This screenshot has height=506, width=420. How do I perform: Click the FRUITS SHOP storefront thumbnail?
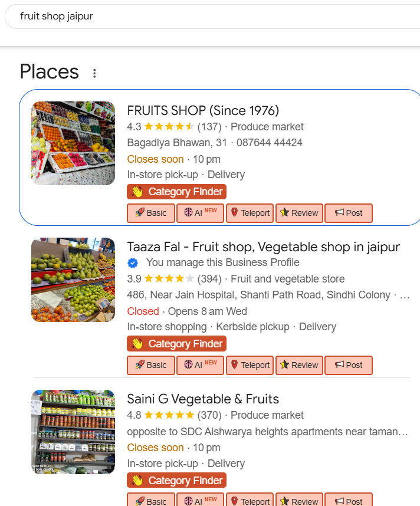(x=73, y=143)
